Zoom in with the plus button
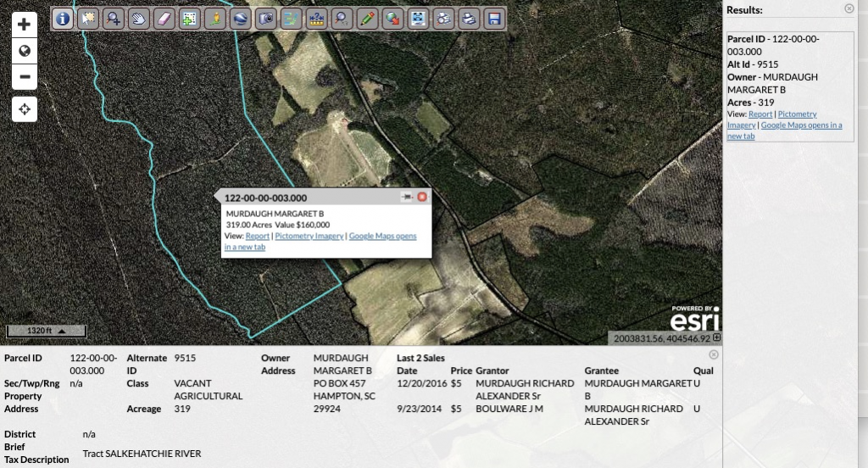 [25, 25]
